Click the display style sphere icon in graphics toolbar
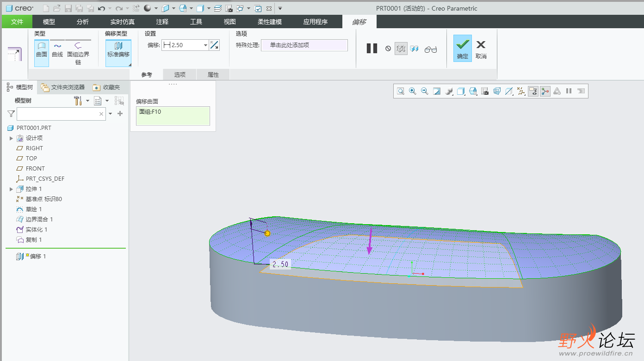The height and width of the screenshot is (361, 644). [449, 91]
